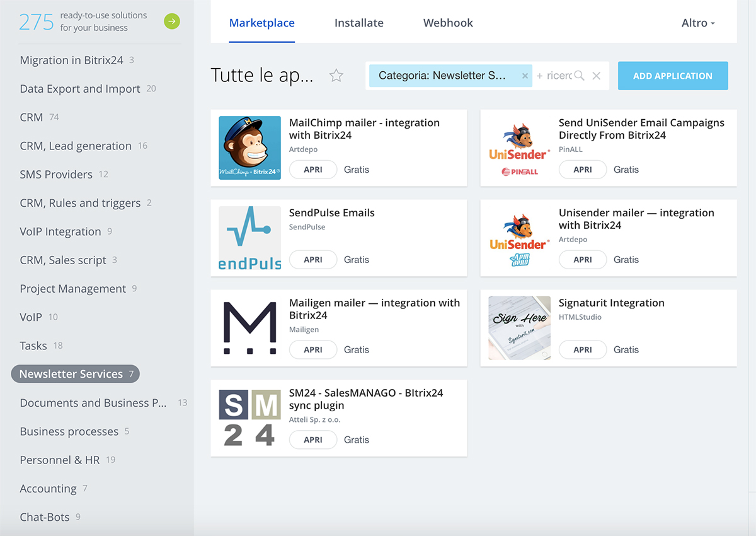Click APRI for SM24 SalesMANAGO plugin
The width and height of the screenshot is (756, 536).
tap(313, 440)
